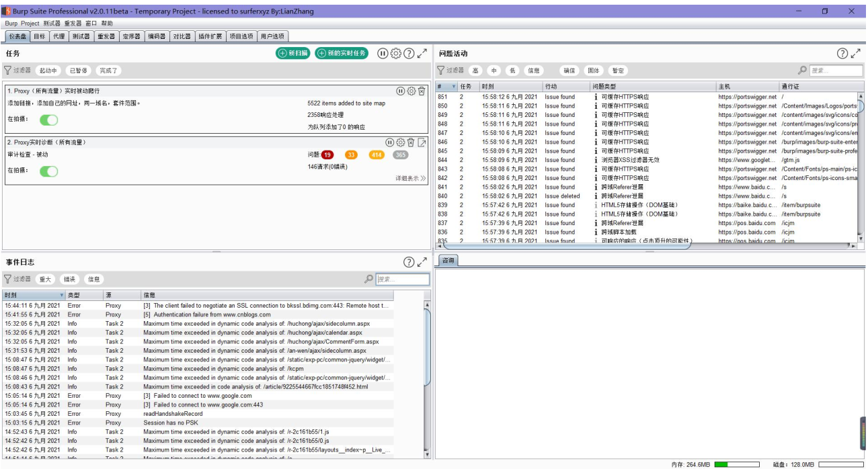Open help for the 任务 panel
Screen dimensions: 868x471
tap(409, 53)
